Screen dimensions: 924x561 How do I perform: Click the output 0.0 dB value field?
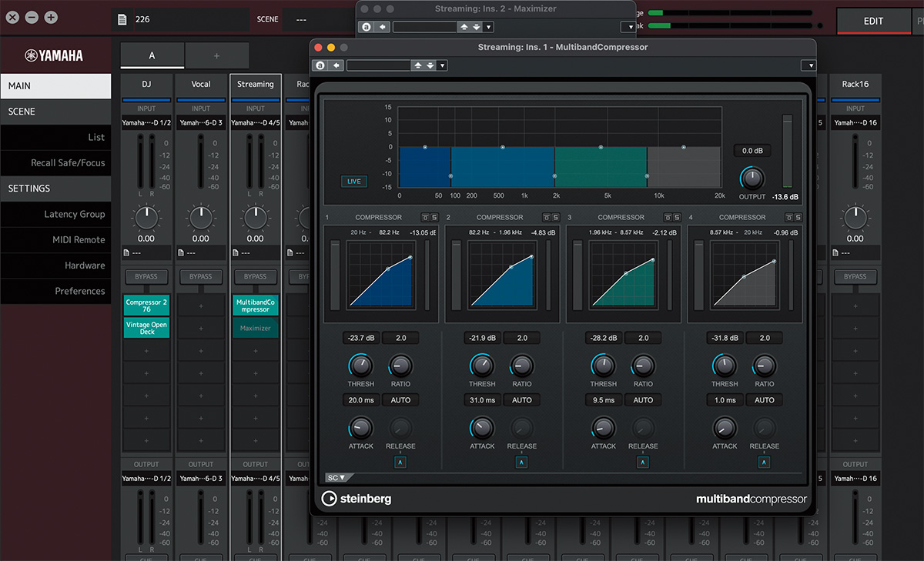[x=752, y=151]
